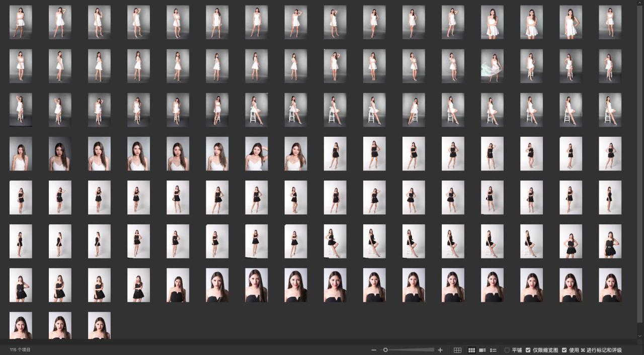Switch to list view icon
Image resolution: width=644 pixels, height=355 pixels.
tap(493, 350)
